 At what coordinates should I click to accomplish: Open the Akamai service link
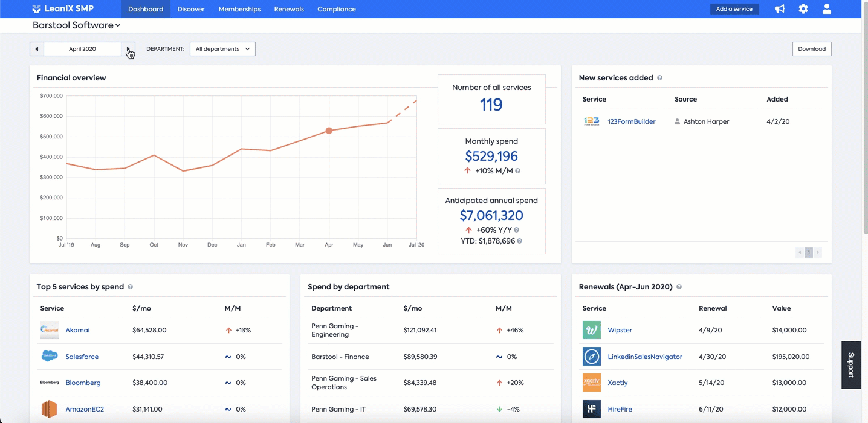[77, 330]
